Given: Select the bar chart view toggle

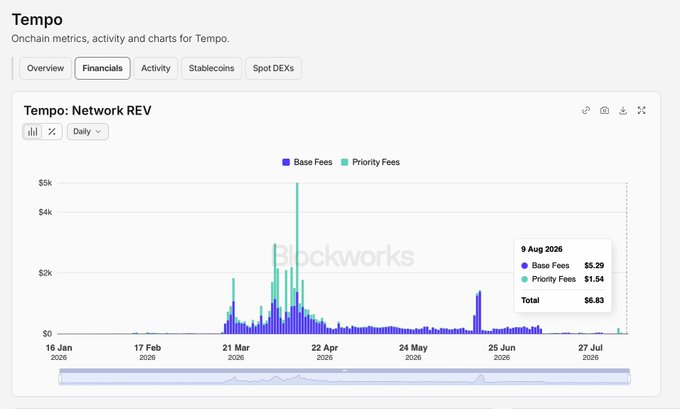Looking at the screenshot, I should click(x=33, y=131).
